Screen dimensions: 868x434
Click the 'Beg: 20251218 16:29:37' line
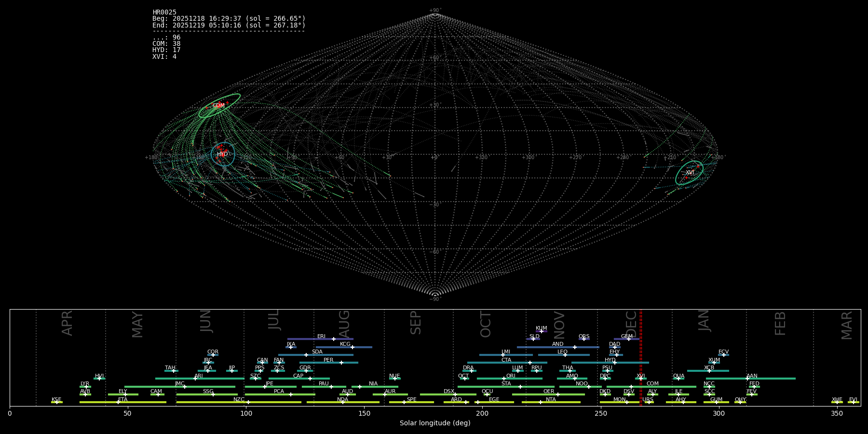229,19
